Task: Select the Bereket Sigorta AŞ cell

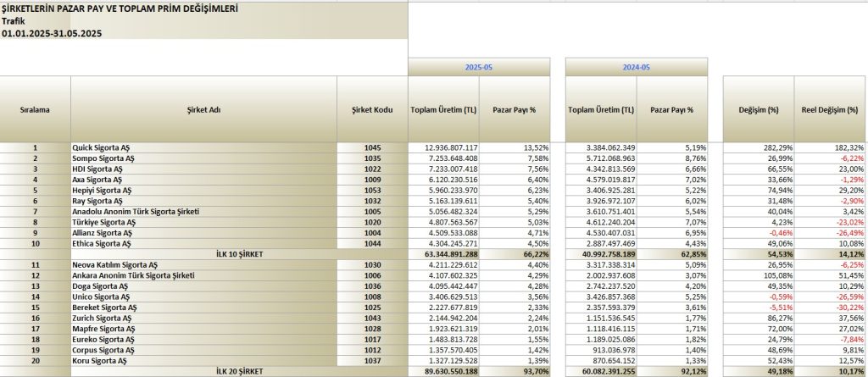Action: 203,308
